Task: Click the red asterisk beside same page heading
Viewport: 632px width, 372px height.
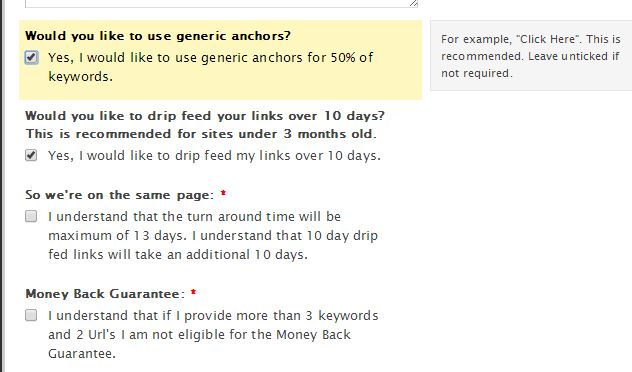Action: (223, 194)
